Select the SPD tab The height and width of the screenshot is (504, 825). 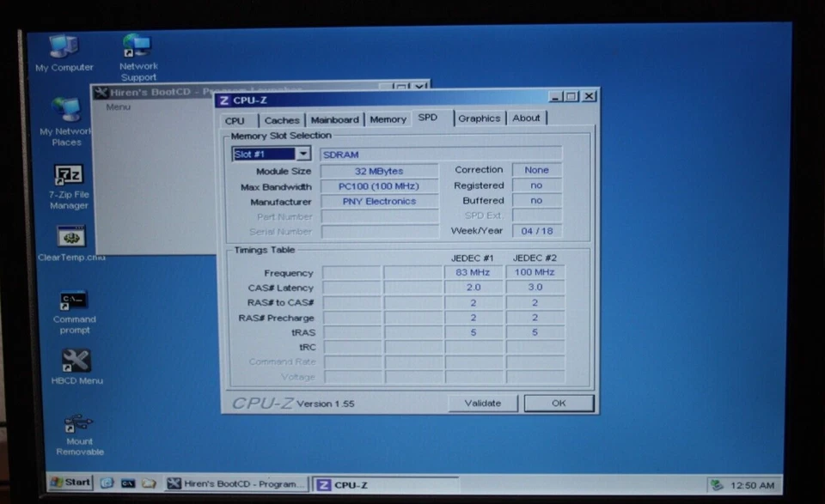click(428, 117)
